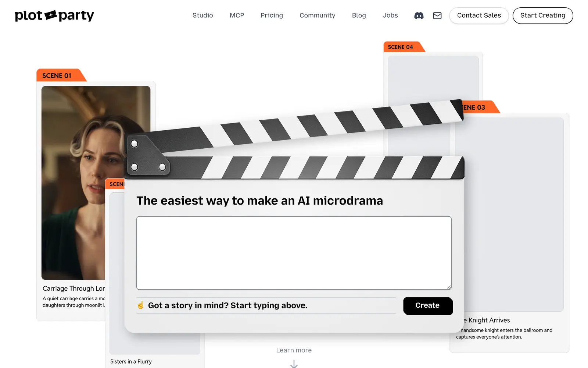Go to the Pricing page
588x368 pixels.
[272, 15]
